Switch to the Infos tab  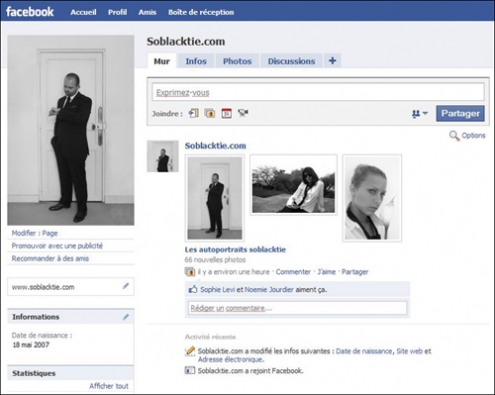[196, 61]
